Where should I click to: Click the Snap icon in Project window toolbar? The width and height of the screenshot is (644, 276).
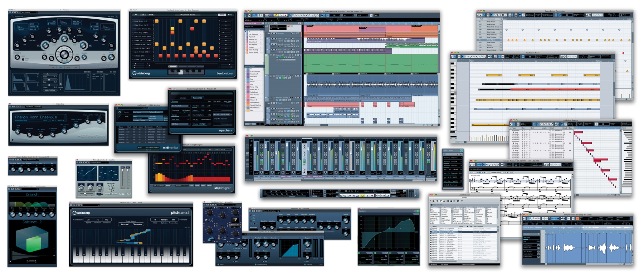328,15
